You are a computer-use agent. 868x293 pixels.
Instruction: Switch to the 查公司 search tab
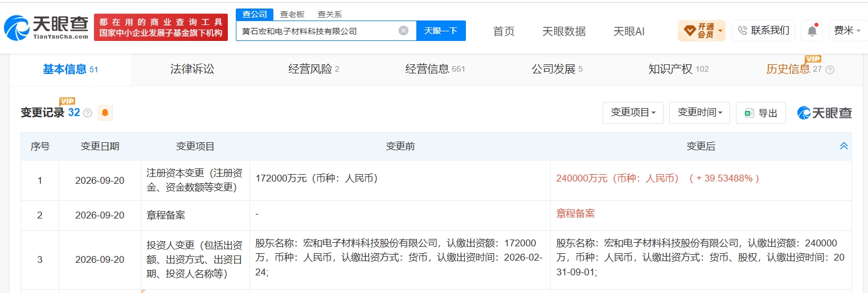coord(255,14)
